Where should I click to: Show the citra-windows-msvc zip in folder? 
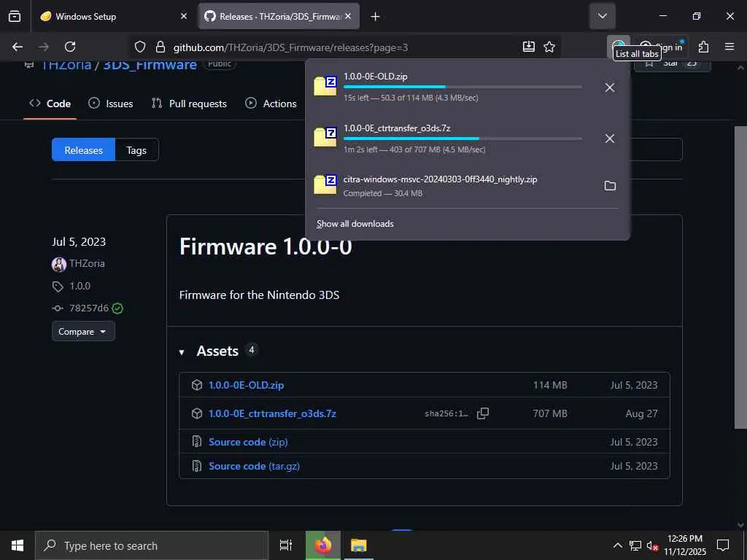tap(610, 186)
